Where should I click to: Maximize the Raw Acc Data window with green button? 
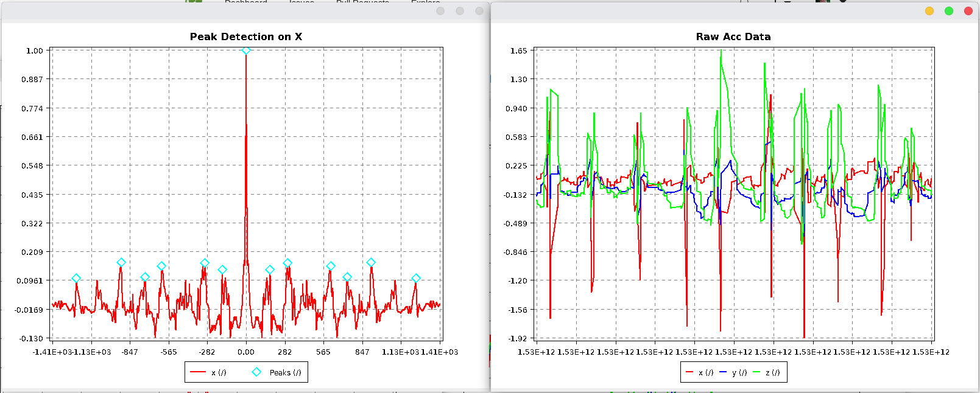click(x=949, y=11)
